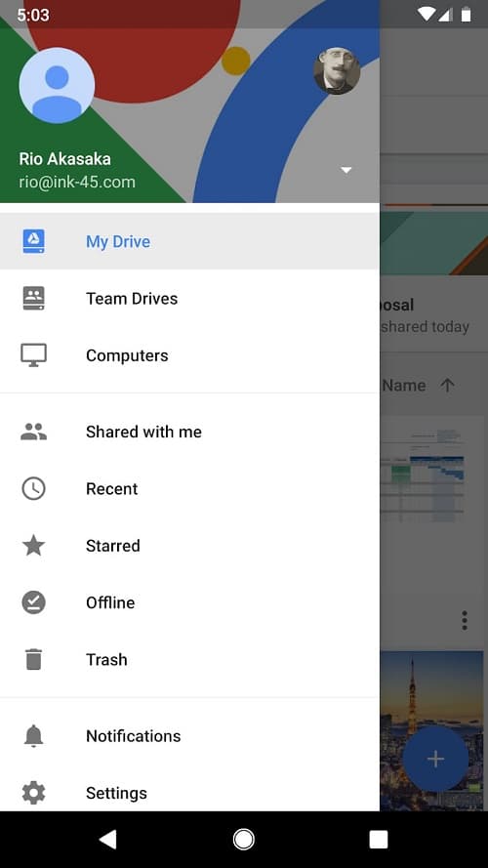The height and width of the screenshot is (868, 488).
Task: Tap the Offline checkmark icon
Action: pyautogui.click(x=34, y=602)
